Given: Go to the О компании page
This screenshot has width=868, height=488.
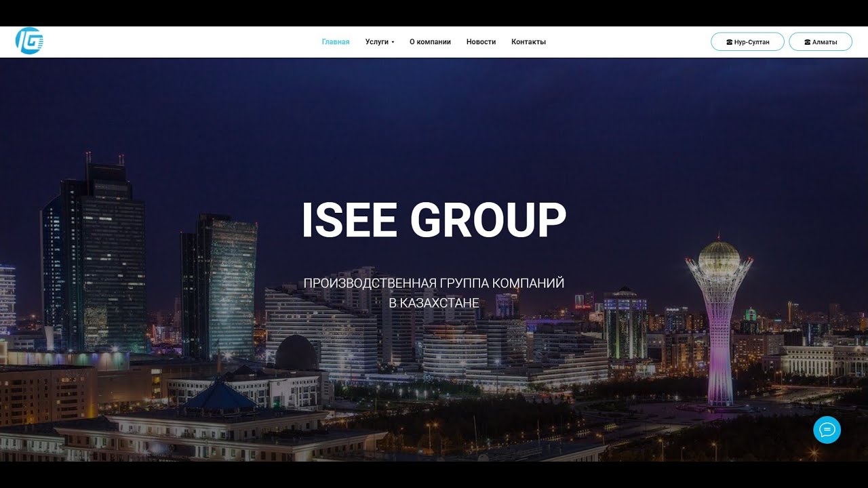Looking at the screenshot, I should point(430,42).
